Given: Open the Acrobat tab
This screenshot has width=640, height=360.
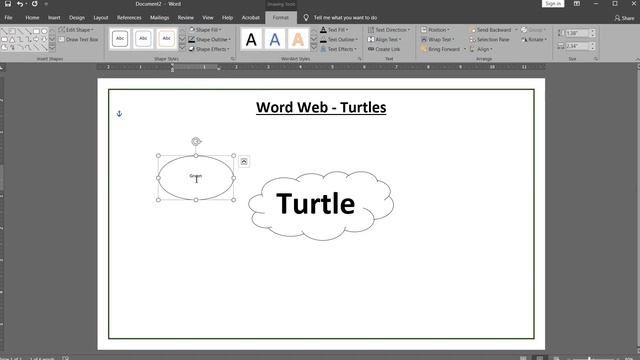Looking at the screenshot, I should click(251, 18).
